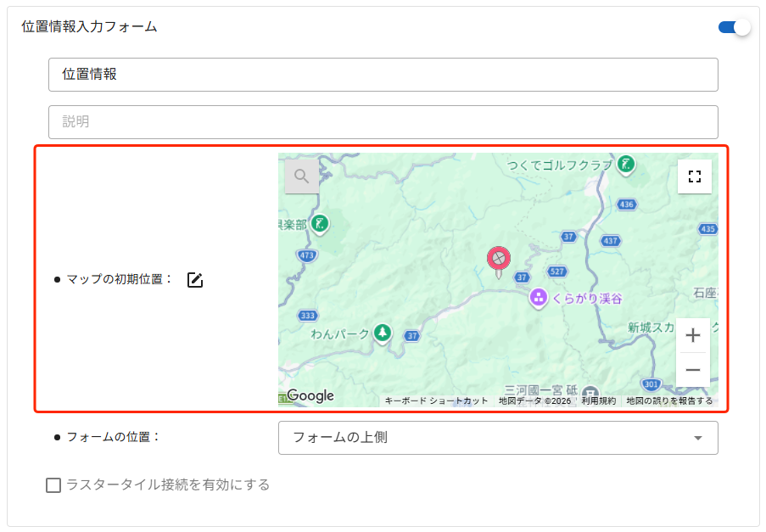Click the つくでゴルフクラブ golf marker icon
Image resolution: width=766 pixels, height=532 pixels.
click(x=626, y=164)
